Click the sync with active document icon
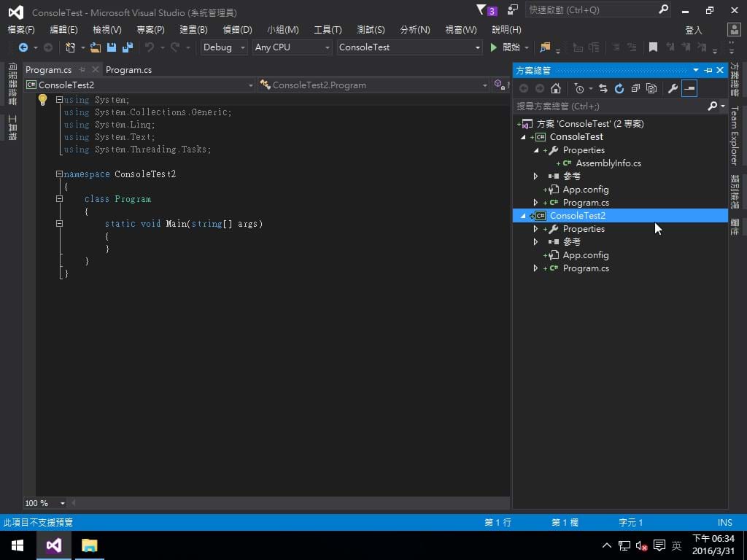This screenshot has height=560, width=747. tap(603, 88)
